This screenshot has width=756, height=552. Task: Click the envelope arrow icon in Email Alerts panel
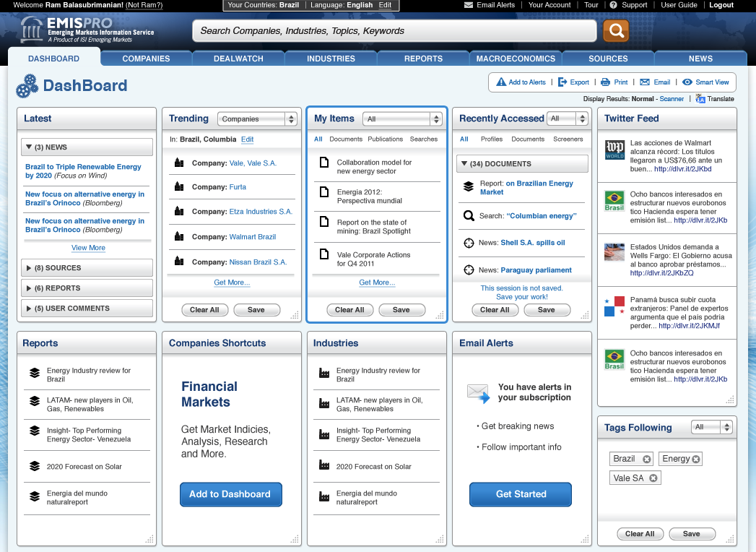coord(478,393)
